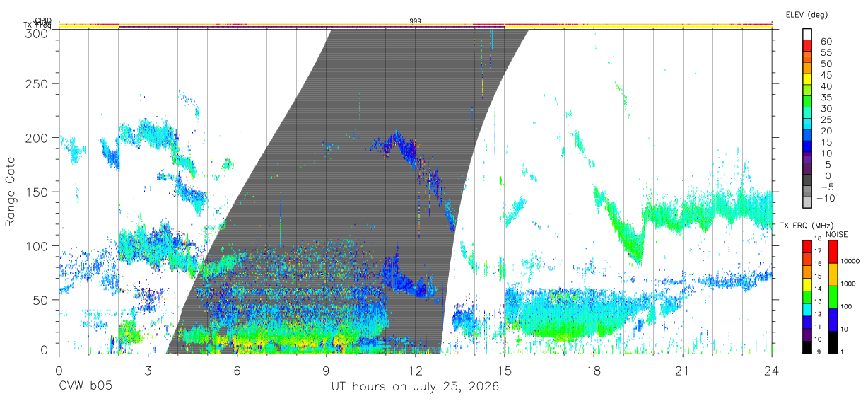The image size is (868, 401).
Task: Click the "60" label on ELEV color bar
Action: click(826, 42)
